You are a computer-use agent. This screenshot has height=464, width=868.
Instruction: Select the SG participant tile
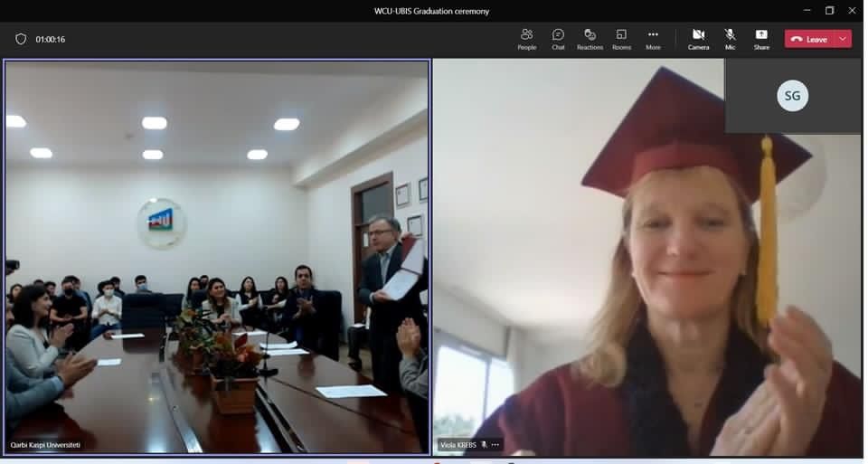coord(792,96)
